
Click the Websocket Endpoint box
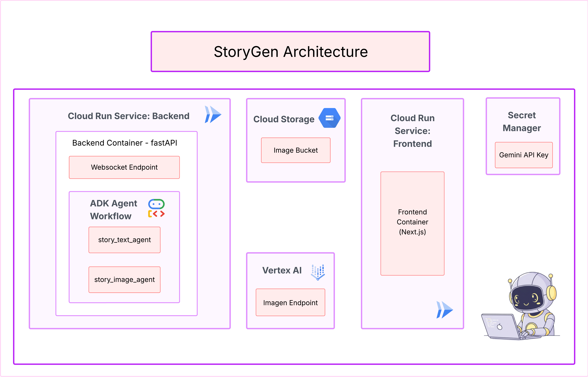coord(124,167)
